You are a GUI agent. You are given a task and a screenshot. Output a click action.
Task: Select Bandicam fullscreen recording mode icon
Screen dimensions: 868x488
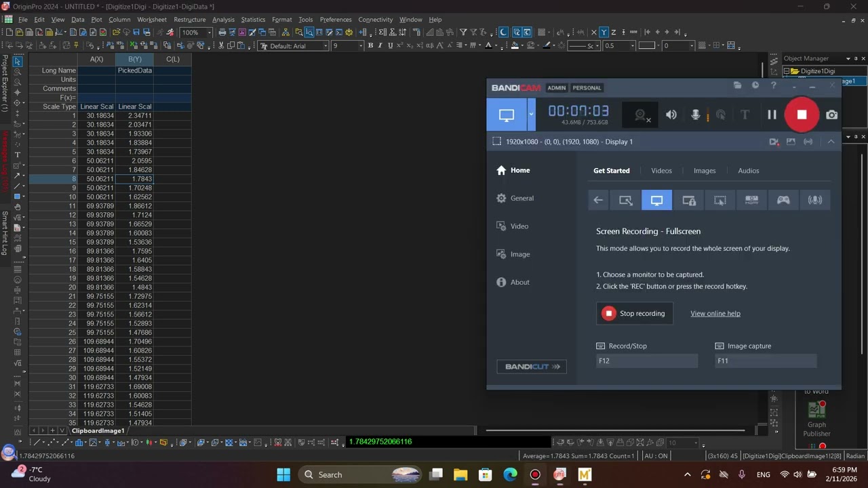[x=656, y=200]
